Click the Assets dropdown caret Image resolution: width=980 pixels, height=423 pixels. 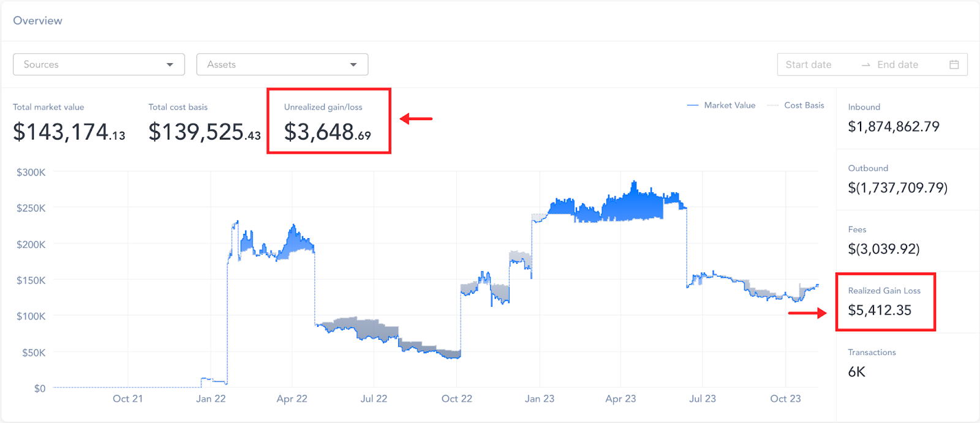(353, 65)
